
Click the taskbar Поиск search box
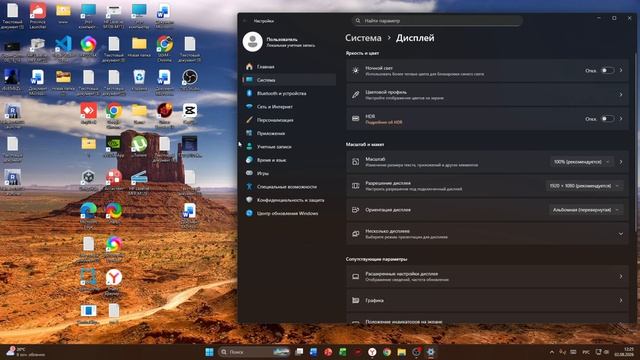point(254,352)
